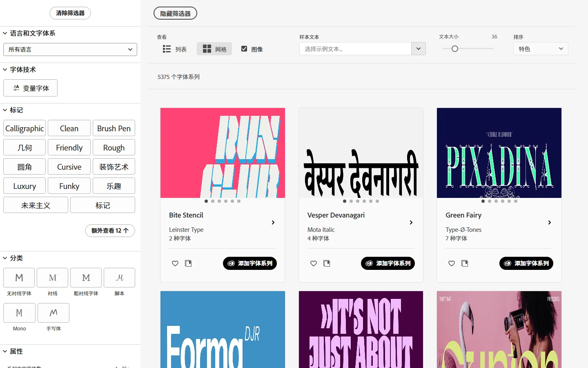Favorite Vesper Devanagari with the heart icon
Screen dimensions: 588x368
point(314,263)
